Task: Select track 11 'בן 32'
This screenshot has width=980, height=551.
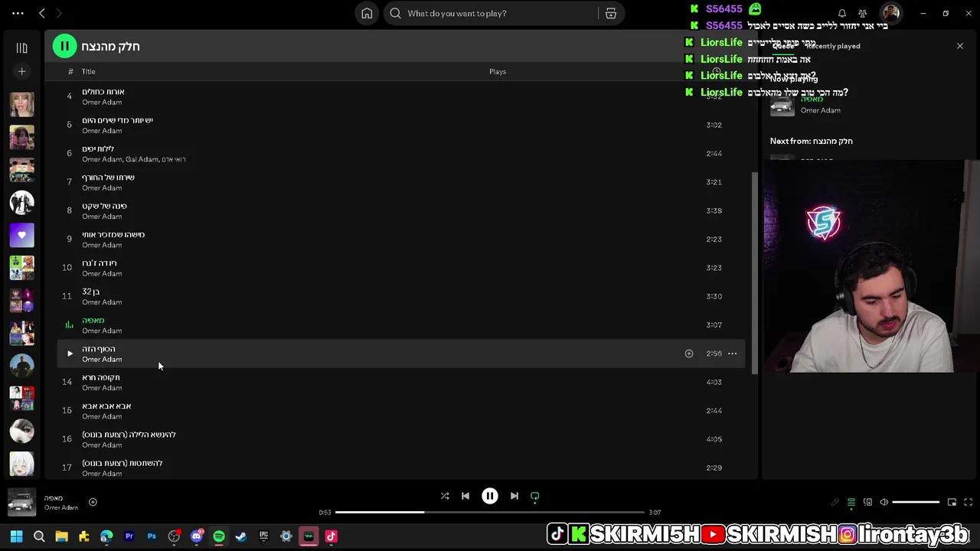Action: click(401, 296)
